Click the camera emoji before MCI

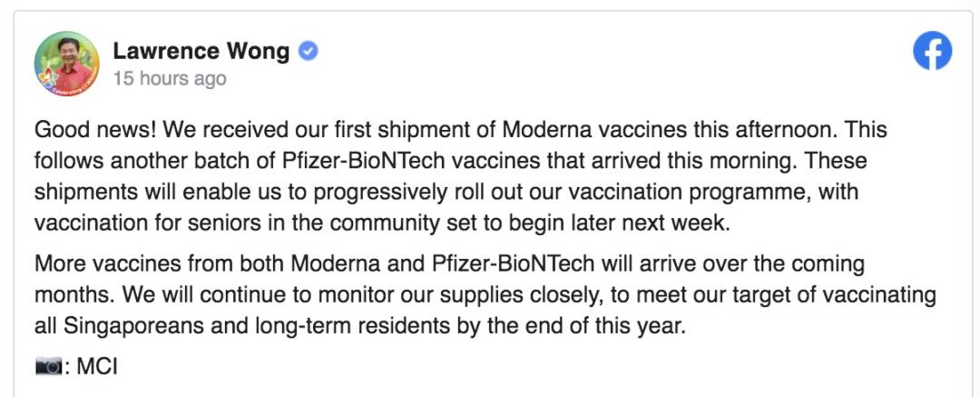[x=48, y=367]
